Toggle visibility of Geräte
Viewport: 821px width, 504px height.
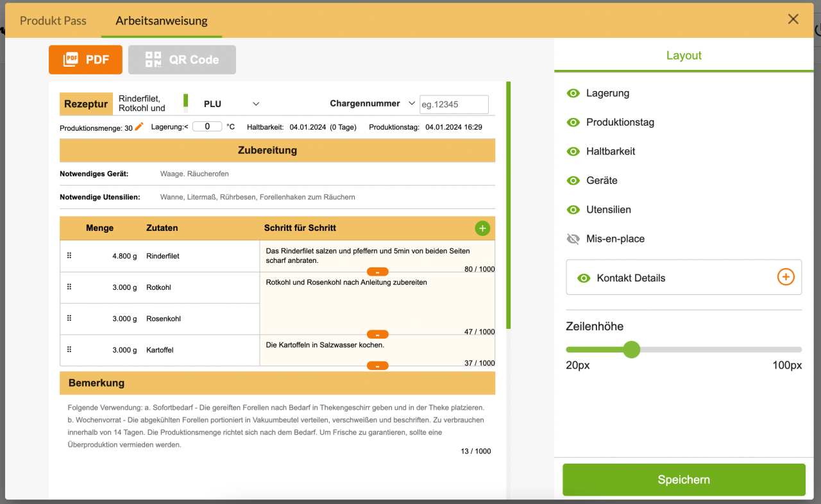573,180
